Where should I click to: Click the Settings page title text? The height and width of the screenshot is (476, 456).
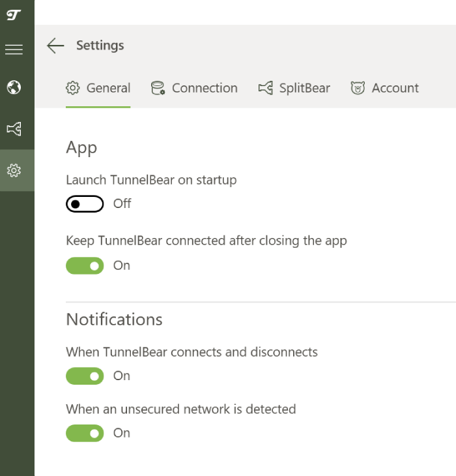coord(100,46)
